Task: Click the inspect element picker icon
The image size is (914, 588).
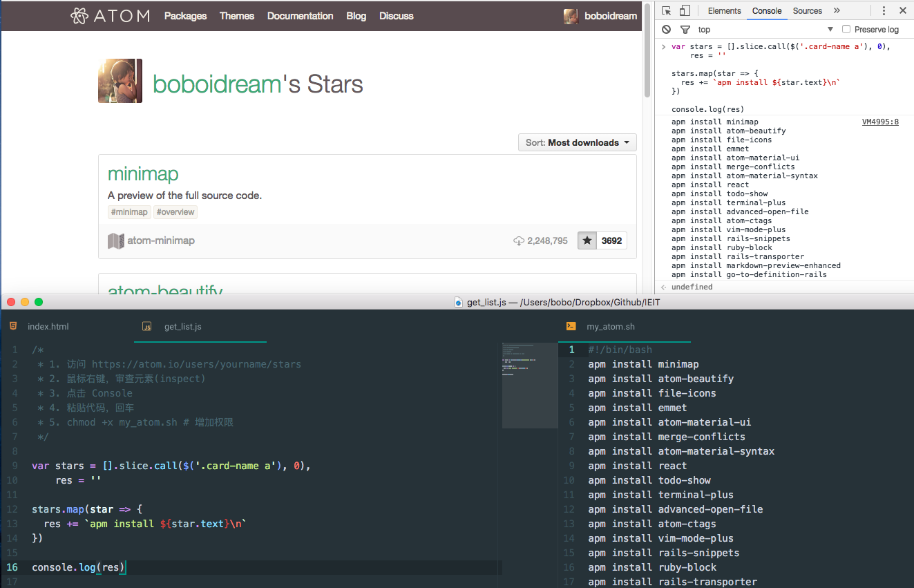Action: point(666,11)
